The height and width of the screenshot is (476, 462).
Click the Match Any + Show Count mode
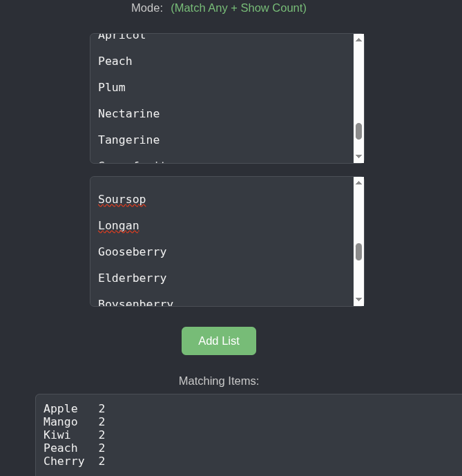[238, 8]
